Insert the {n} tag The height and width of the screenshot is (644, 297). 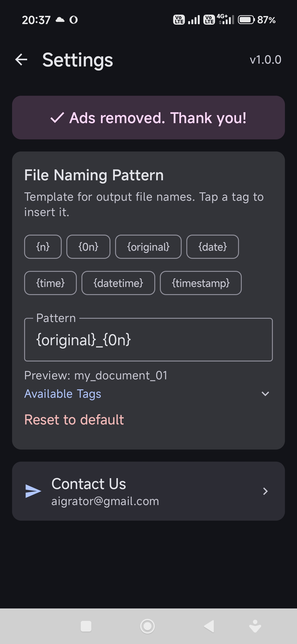(x=43, y=247)
